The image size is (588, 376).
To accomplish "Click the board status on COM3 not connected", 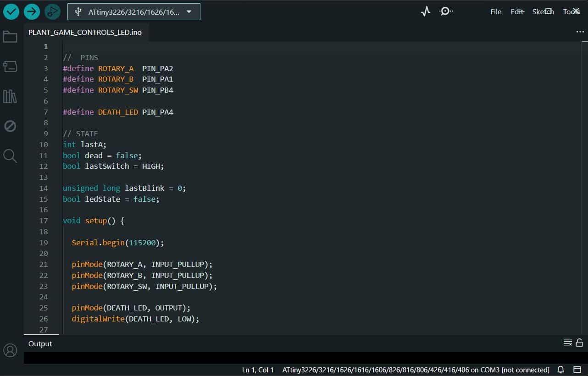I will pyautogui.click(x=416, y=370).
